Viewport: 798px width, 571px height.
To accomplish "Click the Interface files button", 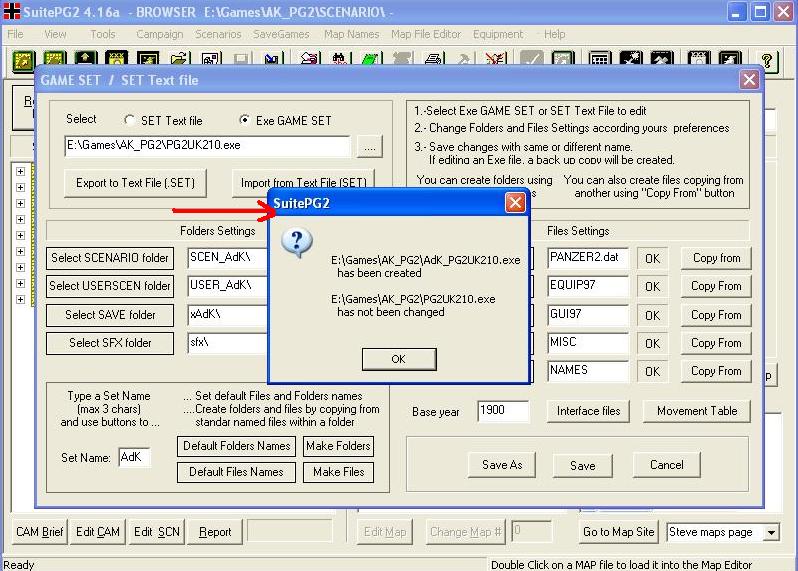I will click(x=588, y=411).
